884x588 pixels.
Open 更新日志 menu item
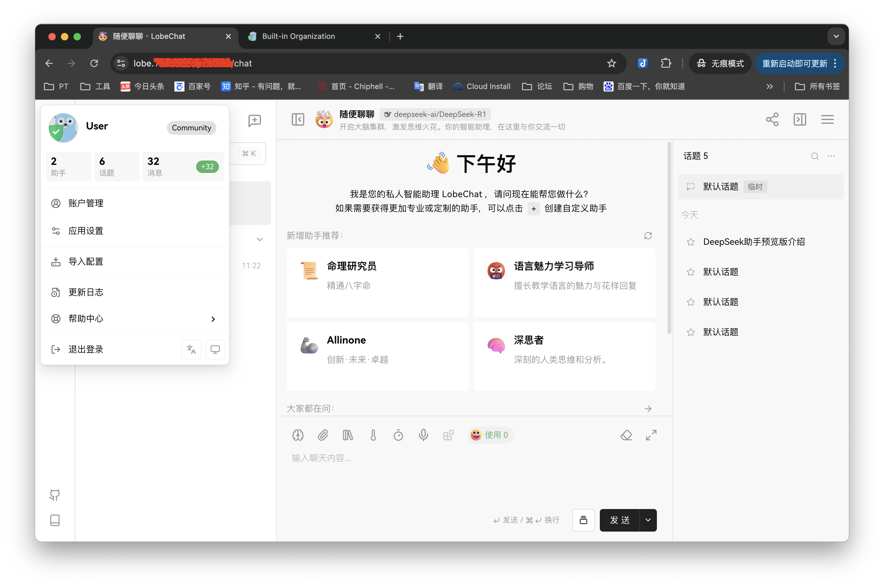coord(135,292)
